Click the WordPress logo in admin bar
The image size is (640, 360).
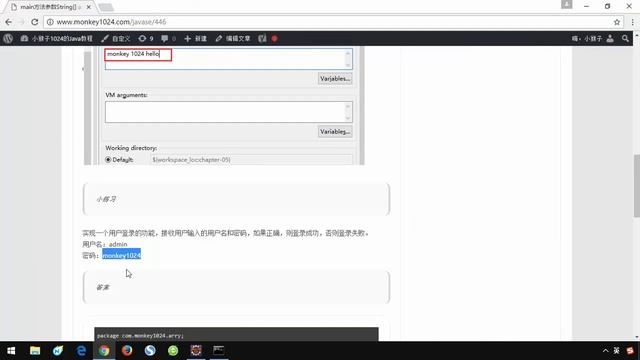click(8, 38)
